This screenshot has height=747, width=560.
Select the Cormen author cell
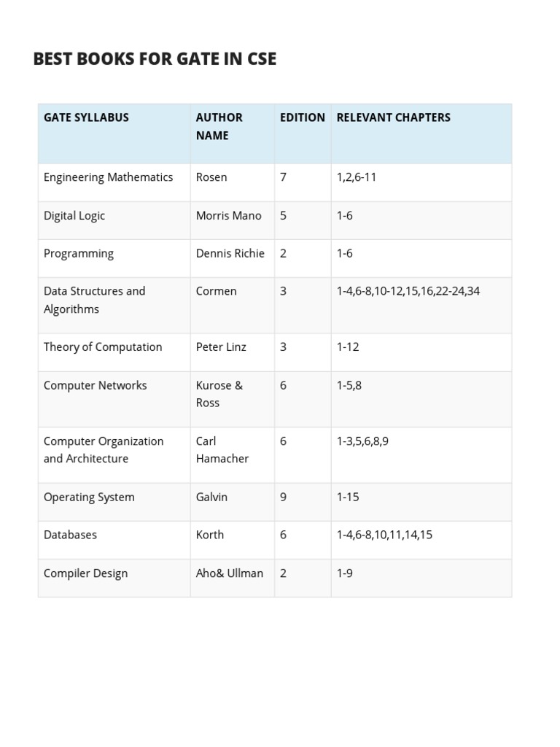(x=216, y=291)
